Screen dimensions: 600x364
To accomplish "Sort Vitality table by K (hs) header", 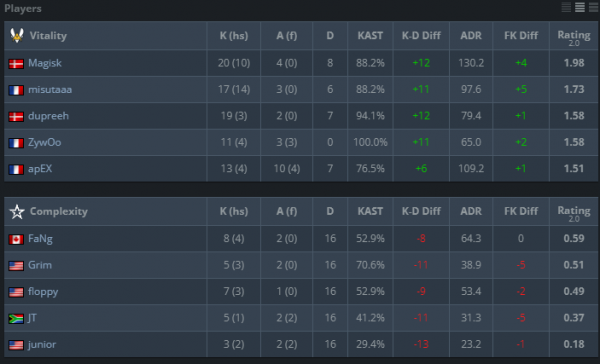I will click(234, 36).
